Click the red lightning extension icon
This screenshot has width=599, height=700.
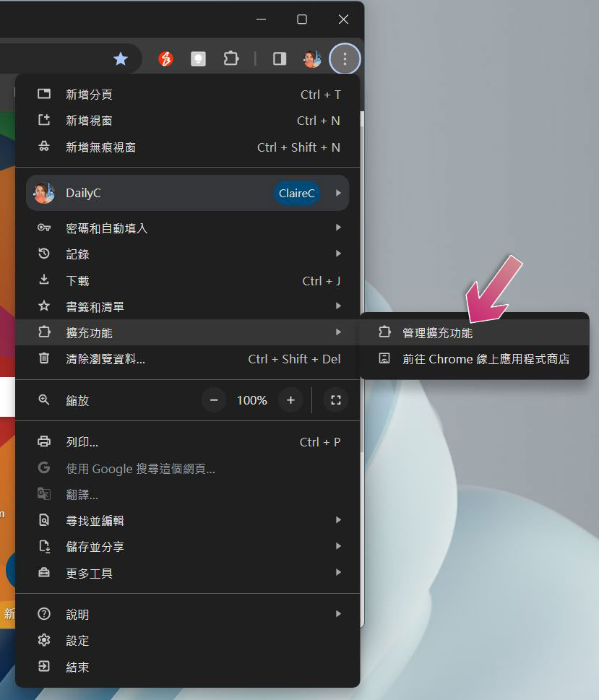pos(166,59)
